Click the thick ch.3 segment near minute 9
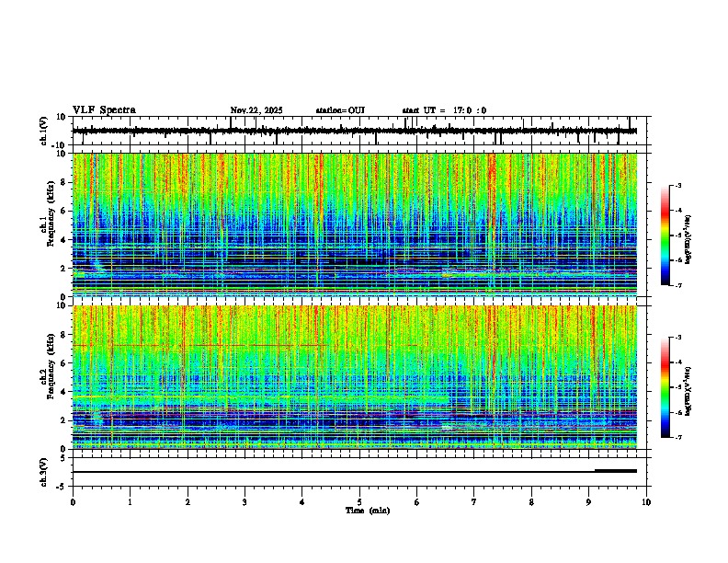The width and height of the screenshot is (728, 563). [x=616, y=471]
